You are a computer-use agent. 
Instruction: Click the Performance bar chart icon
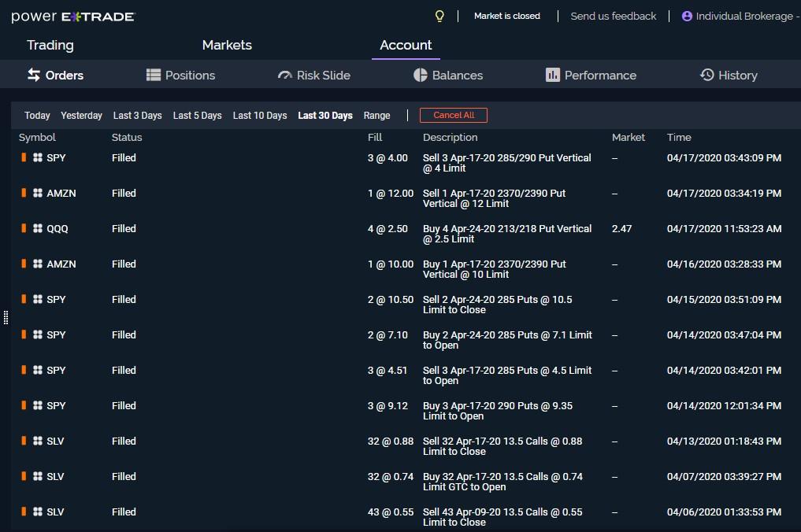553,75
